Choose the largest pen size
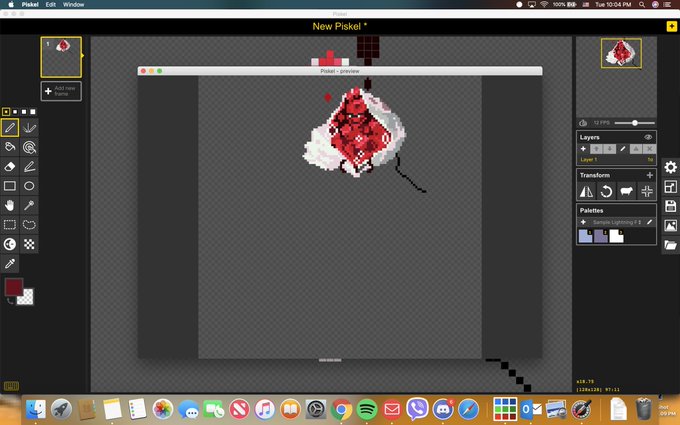The width and height of the screenshot is (680, 425). pos(33,112)
